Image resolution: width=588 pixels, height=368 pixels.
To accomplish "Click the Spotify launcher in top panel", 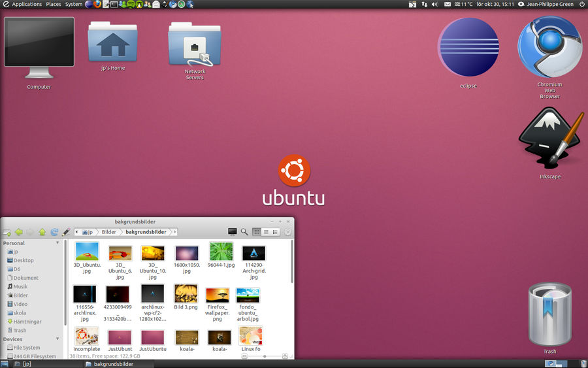I will pos(131,4).
